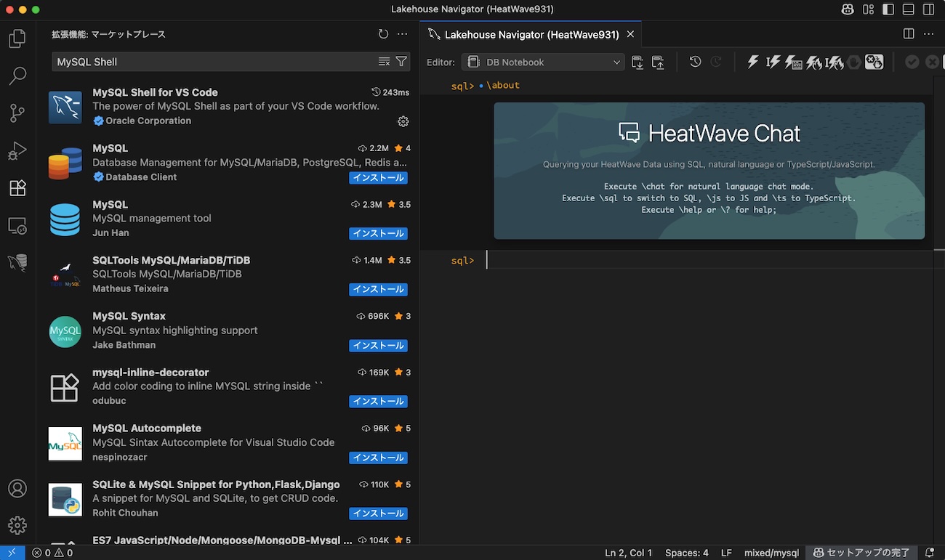
Task: Open errors and warnings status item
Action: pyautogui.click(x=52, y=553)
